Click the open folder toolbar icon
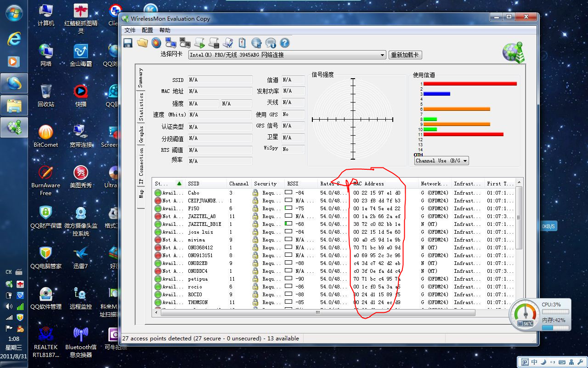This screenshot has height=368, width=588. (142, 43)
